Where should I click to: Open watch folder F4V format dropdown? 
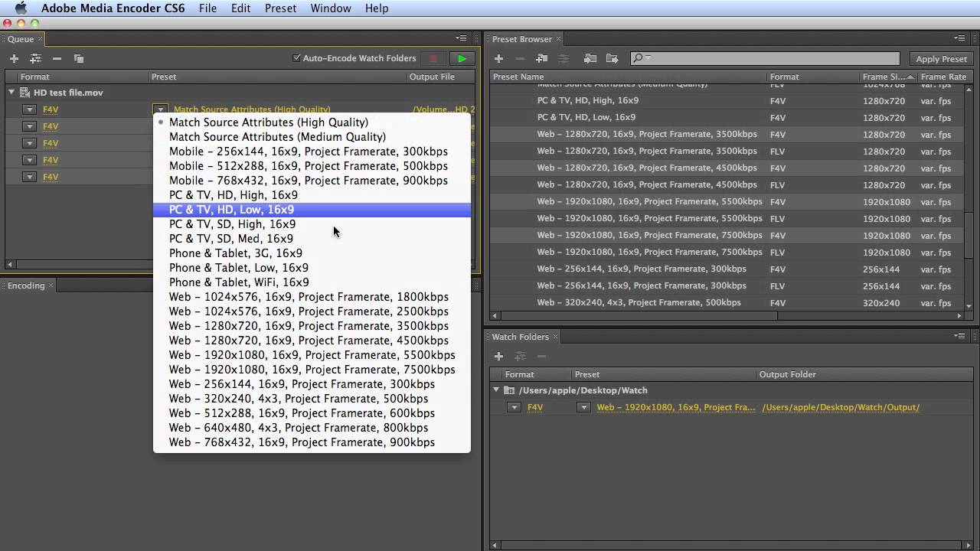[x=514, y=407]
